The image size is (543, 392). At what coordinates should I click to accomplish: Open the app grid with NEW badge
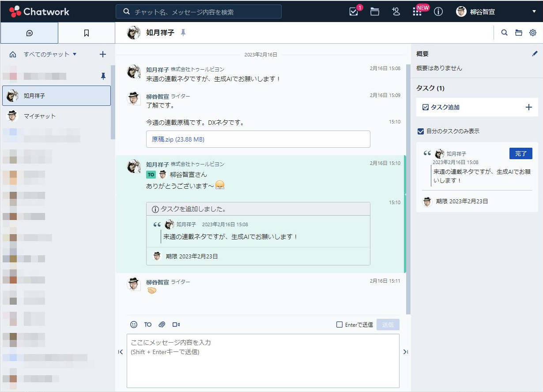coord(417,12)
